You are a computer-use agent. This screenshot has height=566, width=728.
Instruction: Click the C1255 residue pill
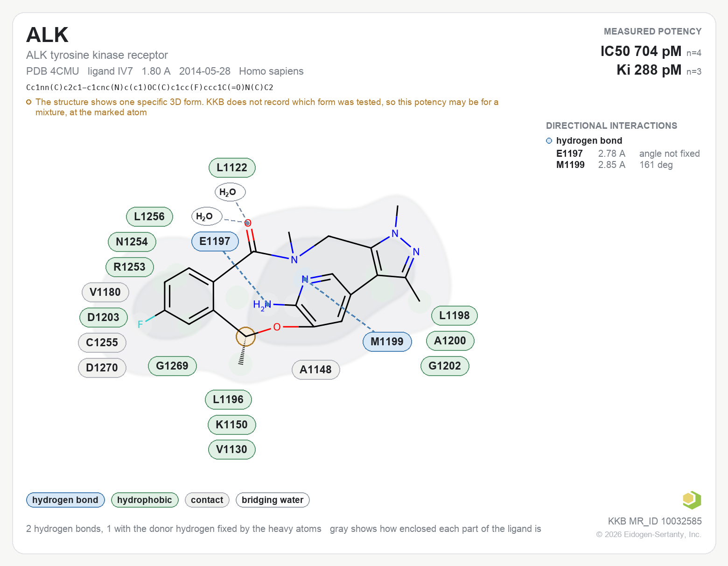102,342
